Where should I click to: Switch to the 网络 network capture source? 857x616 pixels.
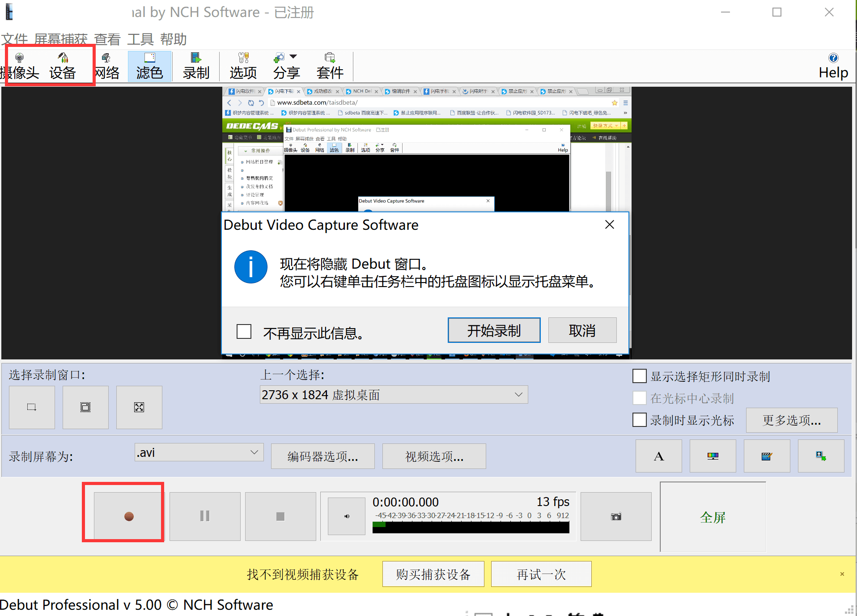coord(106,64)
